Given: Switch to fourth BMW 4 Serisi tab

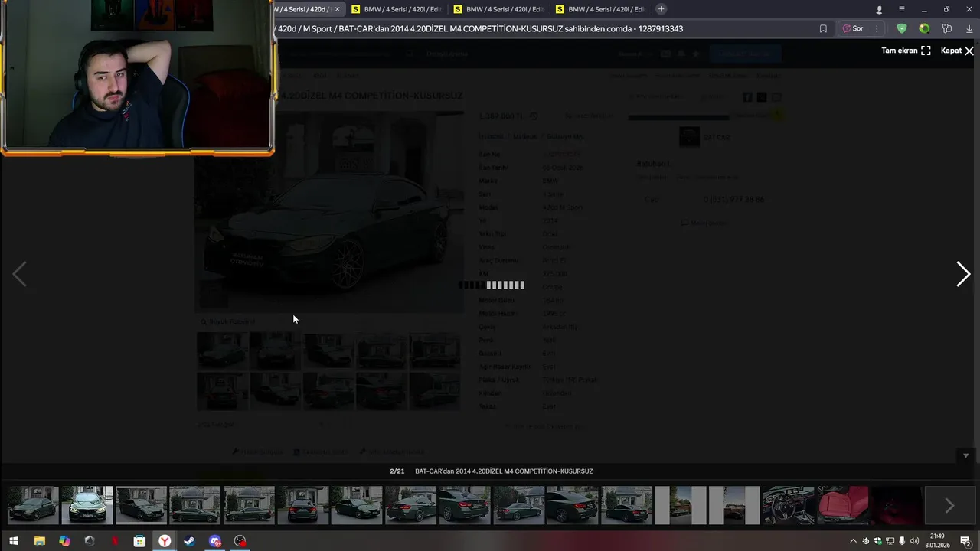Looking at the screenshot, I should pos(601,9).
